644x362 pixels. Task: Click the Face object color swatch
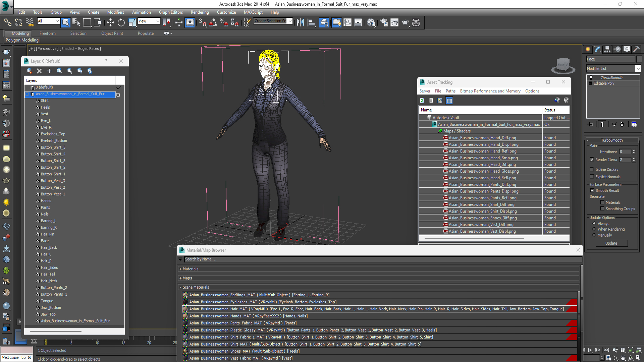[x=639, y=59]
